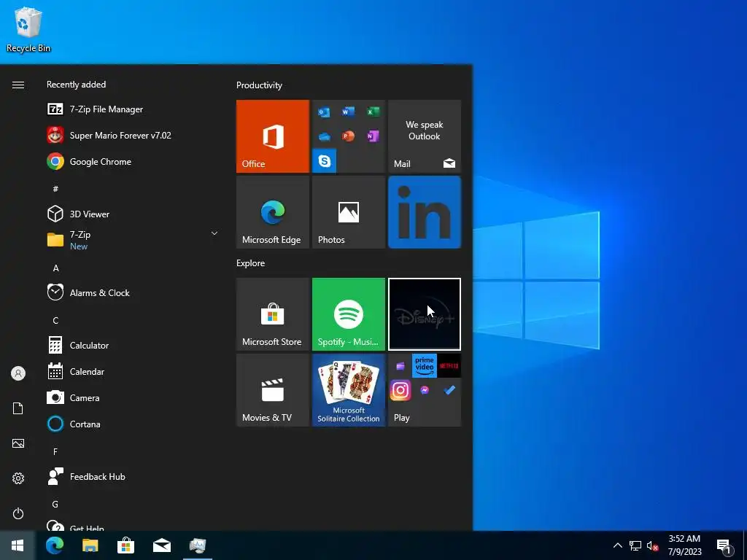Launch Microsoft Edge from Start tile
Screen dimensions: 747x560
273,212
